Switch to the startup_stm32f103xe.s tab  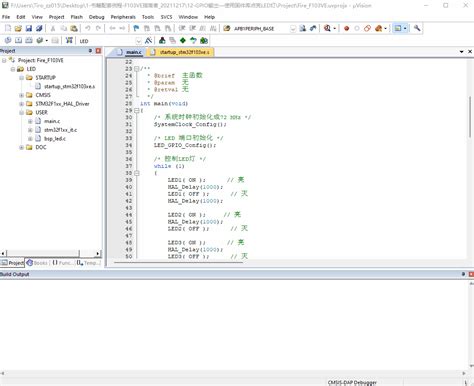point(181,52)
